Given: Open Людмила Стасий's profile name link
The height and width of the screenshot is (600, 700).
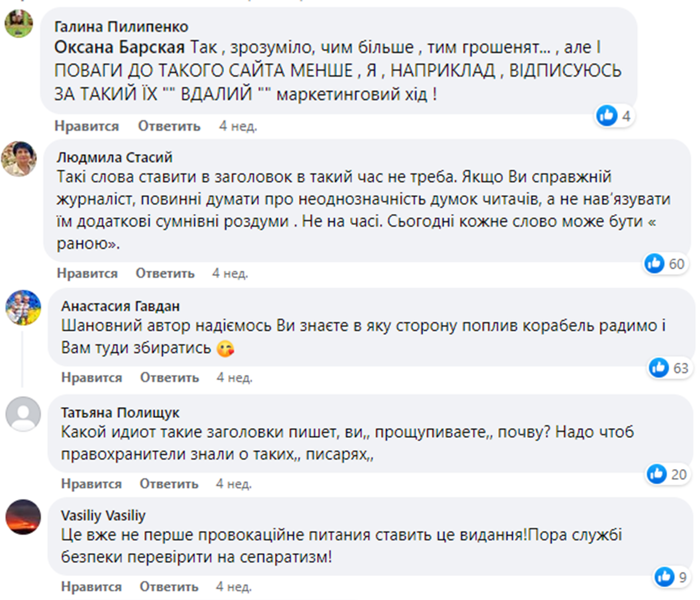Looking at the screenshot, I should click(115, 158).
